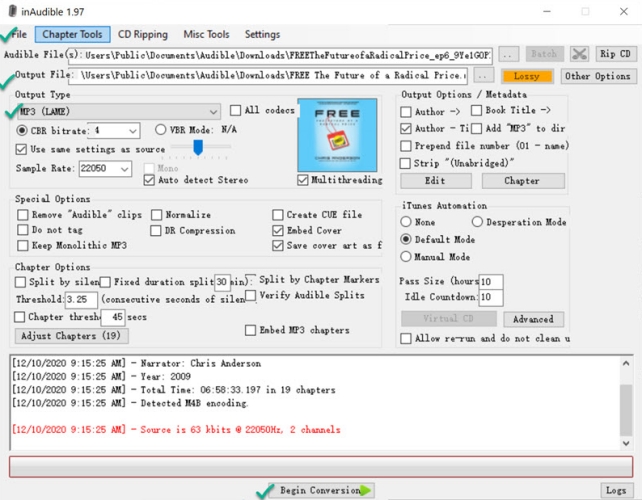Click the orange Lossy button
Viewport: 642px width, 500px height.
527,76
